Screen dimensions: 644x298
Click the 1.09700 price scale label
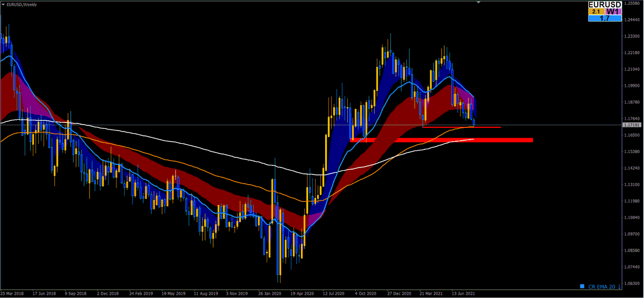point(633,234)
